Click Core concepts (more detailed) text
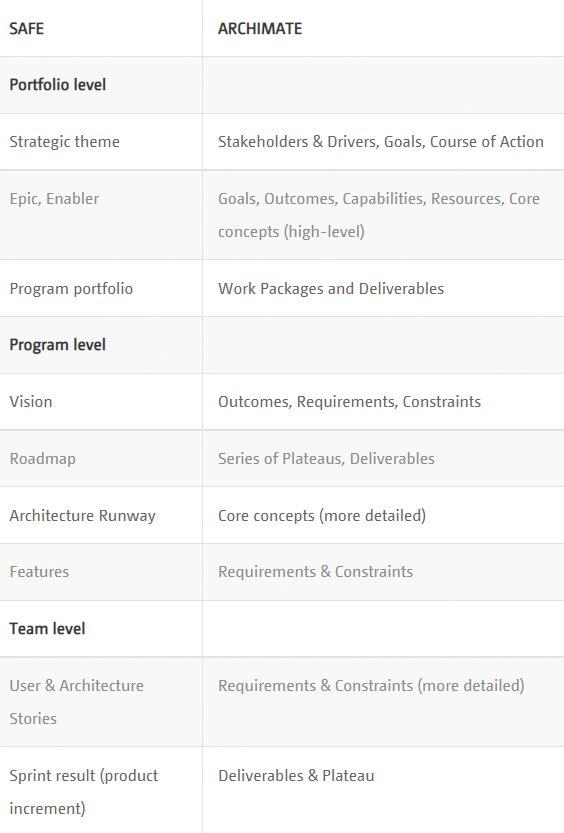 (x=322, y=515)
